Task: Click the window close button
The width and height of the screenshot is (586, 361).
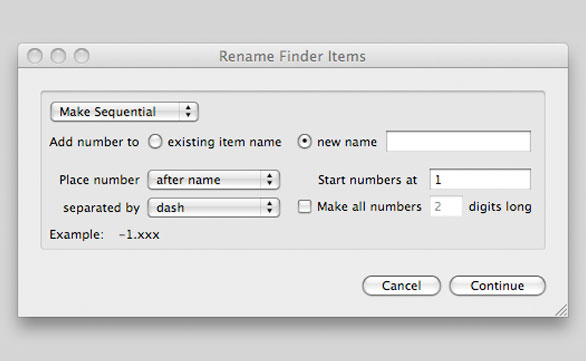Action: [x=35, y=56]
